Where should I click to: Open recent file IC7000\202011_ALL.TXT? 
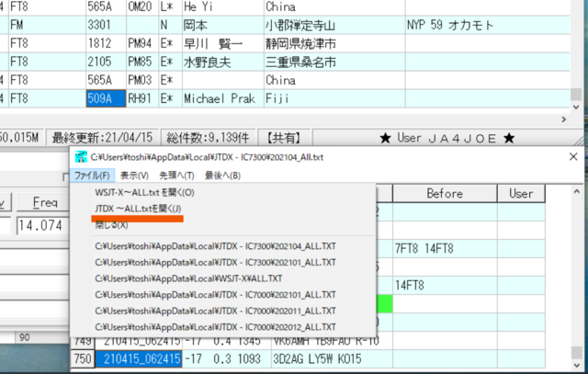(x=215, y=311)
